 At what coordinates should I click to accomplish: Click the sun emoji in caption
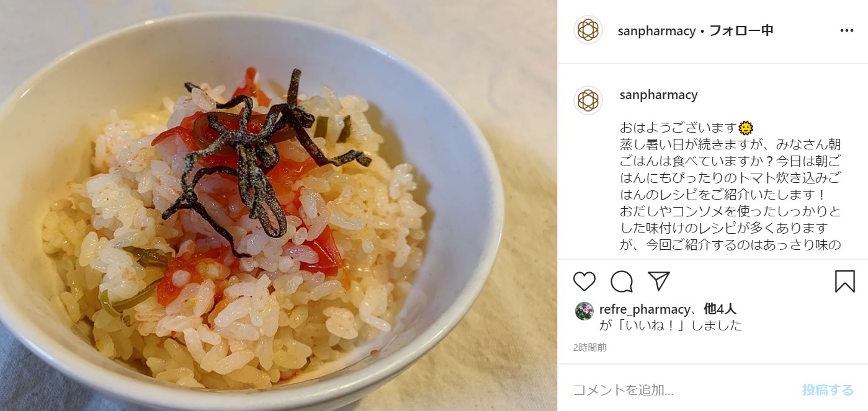(745, 128)
